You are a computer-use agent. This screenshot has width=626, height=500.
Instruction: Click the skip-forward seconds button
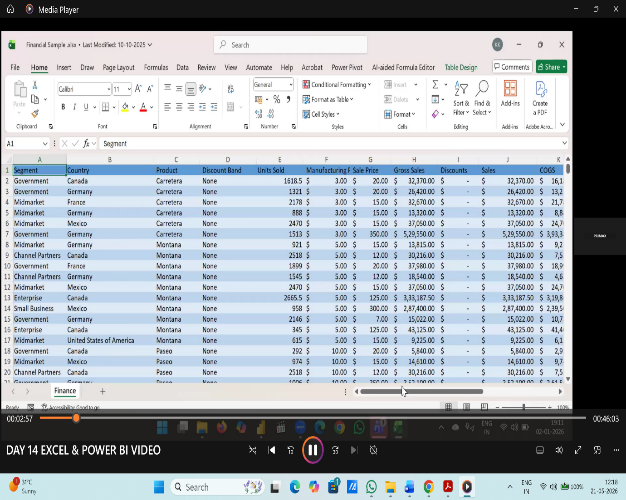coord(335,450)
